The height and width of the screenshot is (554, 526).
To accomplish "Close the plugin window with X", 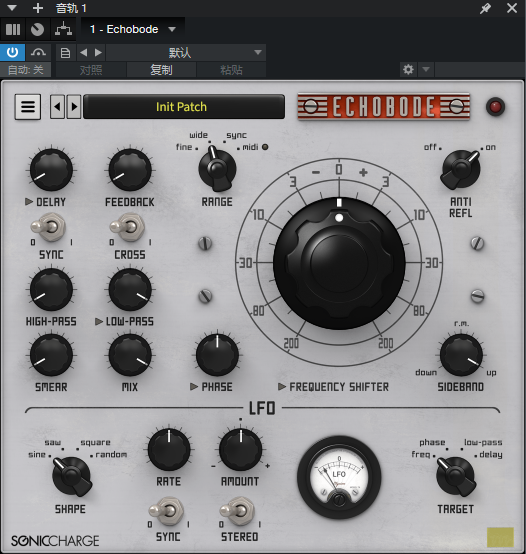I will click(x=512, y=8).
